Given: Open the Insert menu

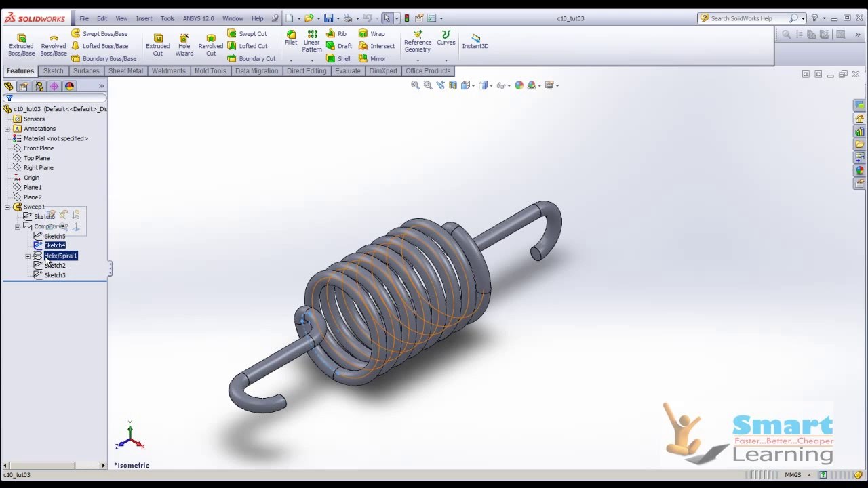Looking at the screenshot, I should pos(144,18).
